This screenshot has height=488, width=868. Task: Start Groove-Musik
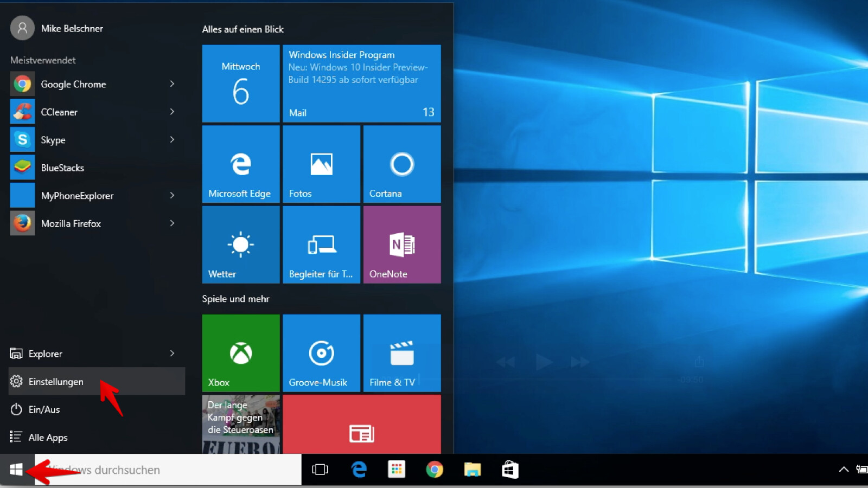pos(321,352)
